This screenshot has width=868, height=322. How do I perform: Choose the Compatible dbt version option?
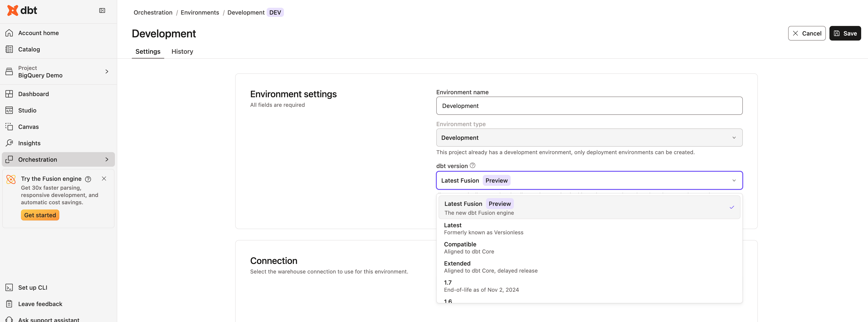(589, 248)
